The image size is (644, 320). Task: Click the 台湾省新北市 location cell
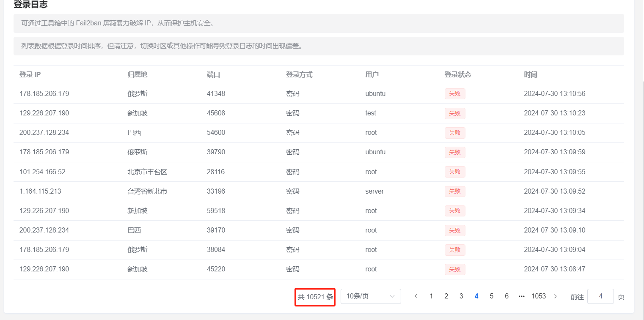click(147, 191)
